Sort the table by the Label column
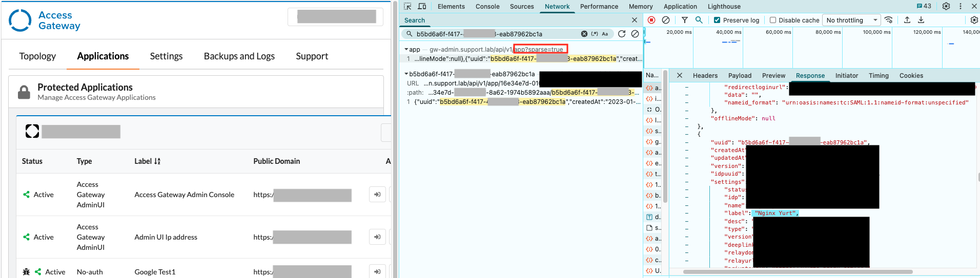The width and height of the screenshot is (980, 278). coord(148,161)
